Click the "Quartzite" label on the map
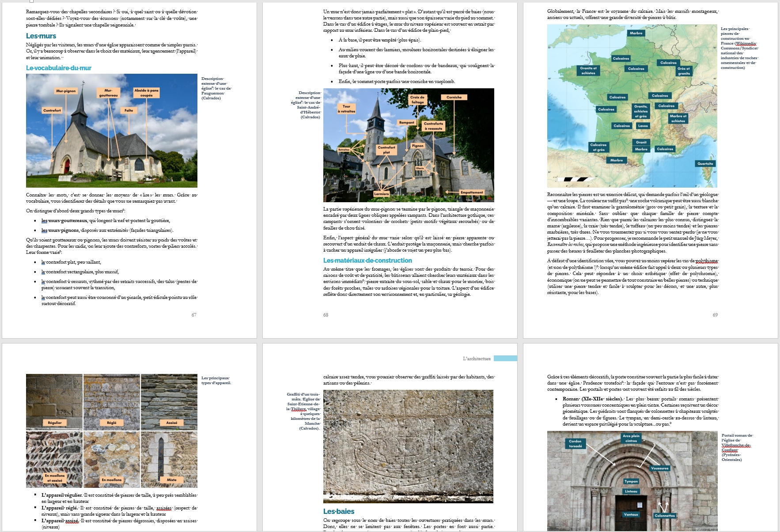This screenshot has height=532, width=780. (x=705, y=164)
